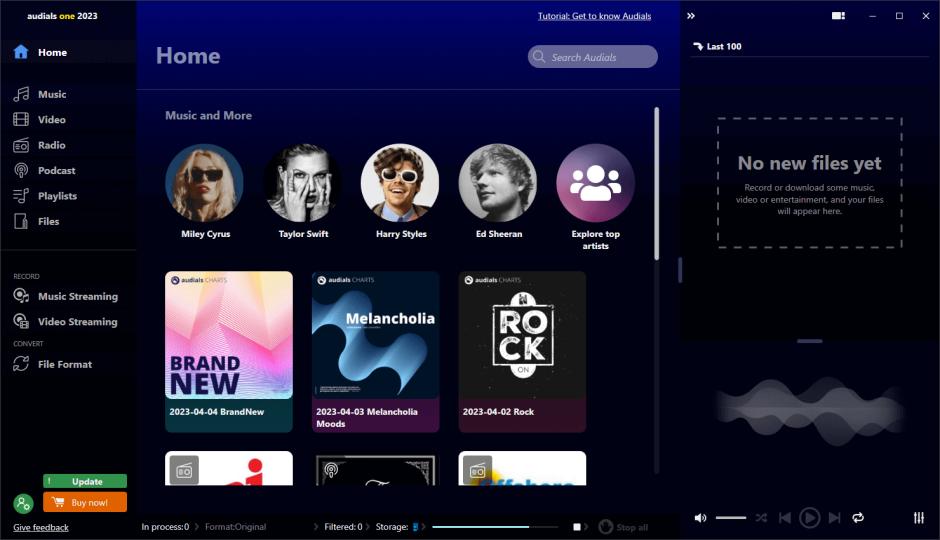
Task: Expand the Format:Original option
Action: click(x=236, y=527)
